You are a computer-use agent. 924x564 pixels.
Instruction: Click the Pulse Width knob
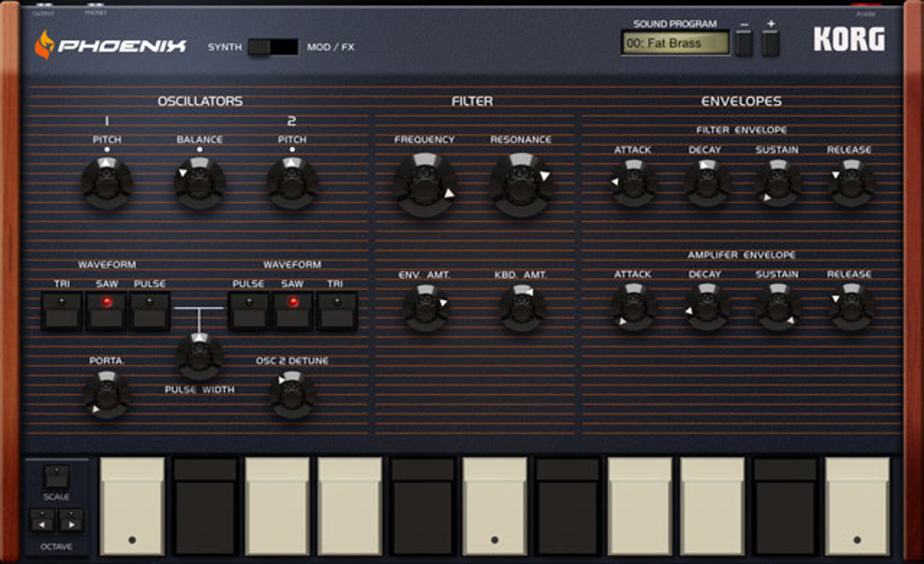click(200, 357)
